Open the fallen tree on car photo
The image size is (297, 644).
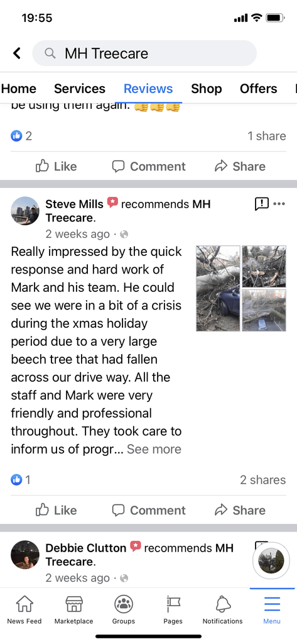point(218,288)
